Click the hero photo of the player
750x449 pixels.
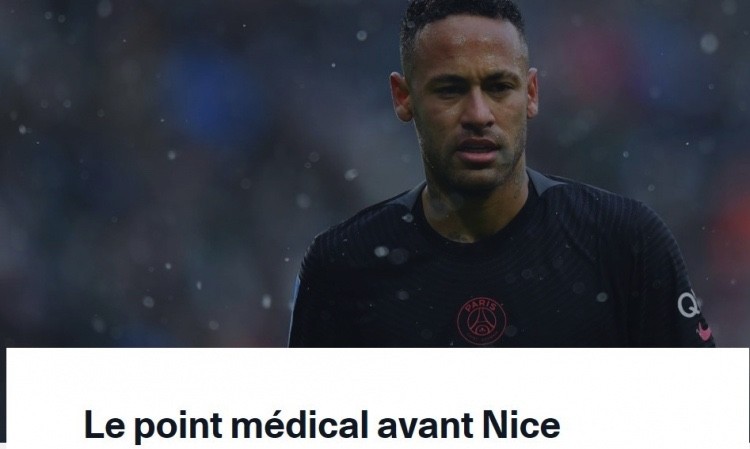coord(375,174)
